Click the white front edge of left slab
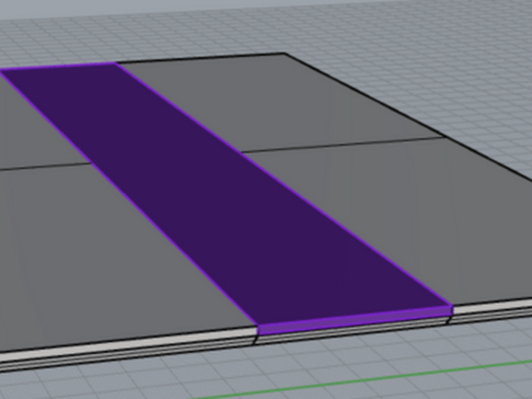This screenshot has height=399, width=532. (x=124, y=344)
